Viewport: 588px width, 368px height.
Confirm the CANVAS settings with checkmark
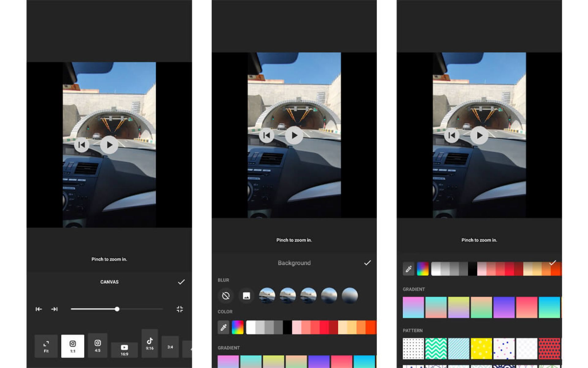pos(181,282)
